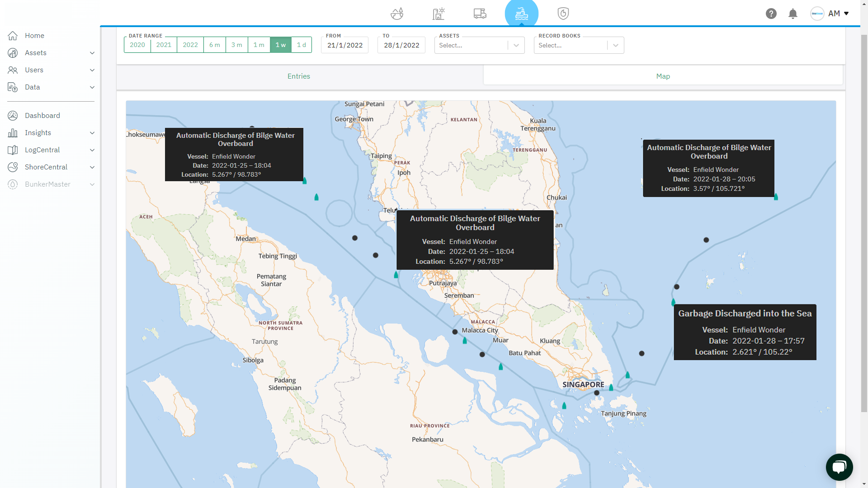The image size is (868, 488).
Task: Select the 2022 date range
Action: [x=190, y=45]
